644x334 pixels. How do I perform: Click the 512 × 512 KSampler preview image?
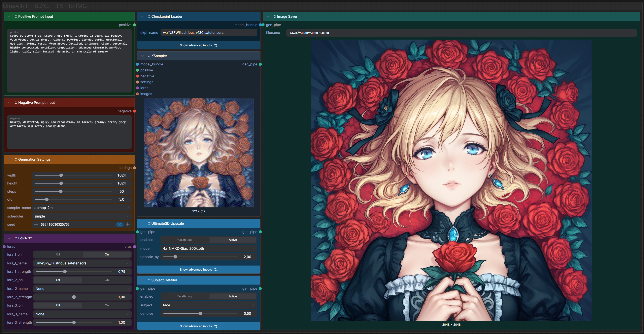point(199,152)
